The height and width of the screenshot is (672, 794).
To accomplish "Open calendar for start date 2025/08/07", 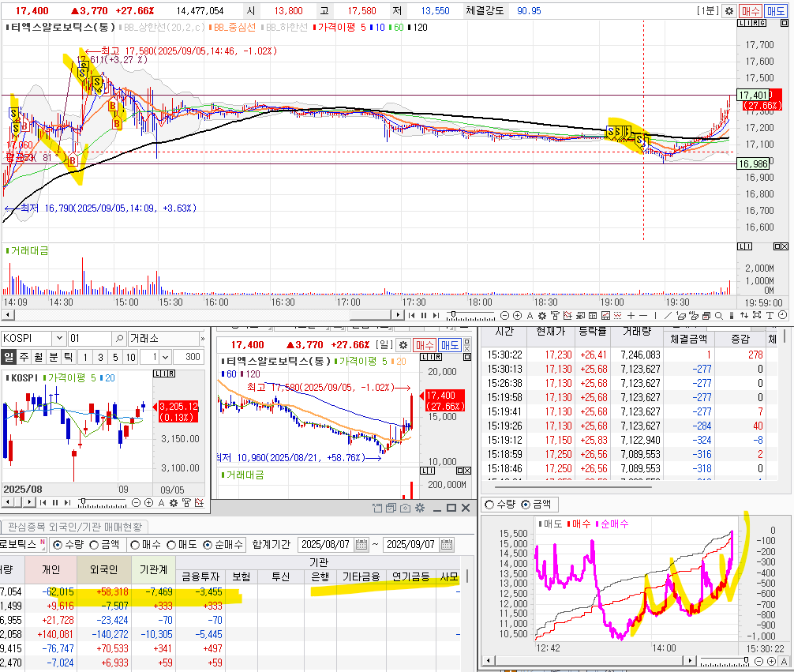I will pos(361,545).
